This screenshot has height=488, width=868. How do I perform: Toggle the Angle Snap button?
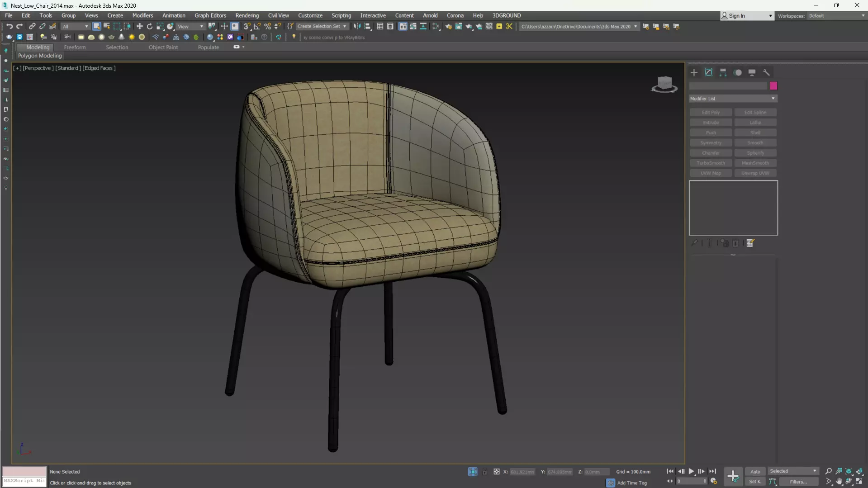[x=257, y=26]
